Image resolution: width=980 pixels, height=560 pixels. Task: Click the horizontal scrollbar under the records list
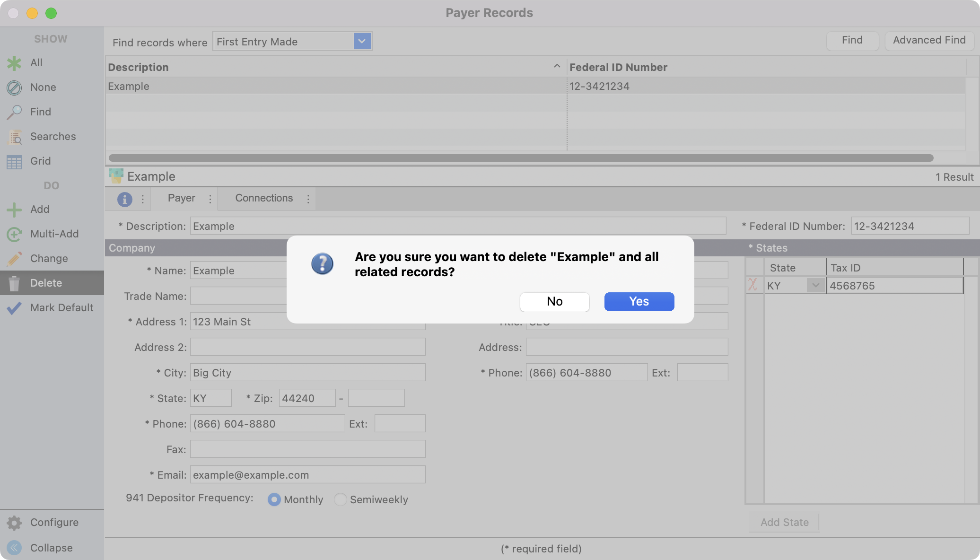pyautogui.click(x=520, y=158)
